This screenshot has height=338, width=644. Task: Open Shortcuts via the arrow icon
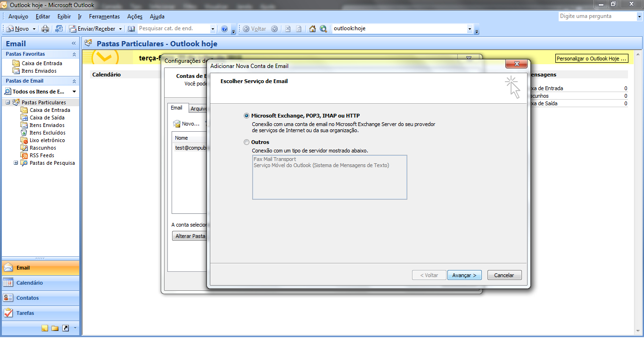click(x=66, y=328)
